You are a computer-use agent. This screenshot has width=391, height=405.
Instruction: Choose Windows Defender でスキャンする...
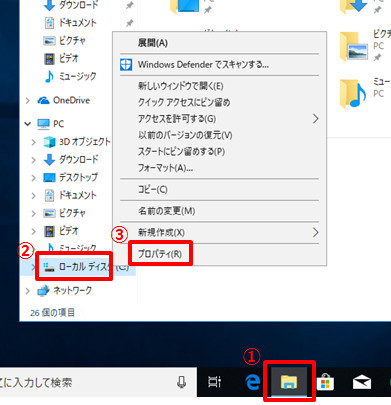click(219, 65)
